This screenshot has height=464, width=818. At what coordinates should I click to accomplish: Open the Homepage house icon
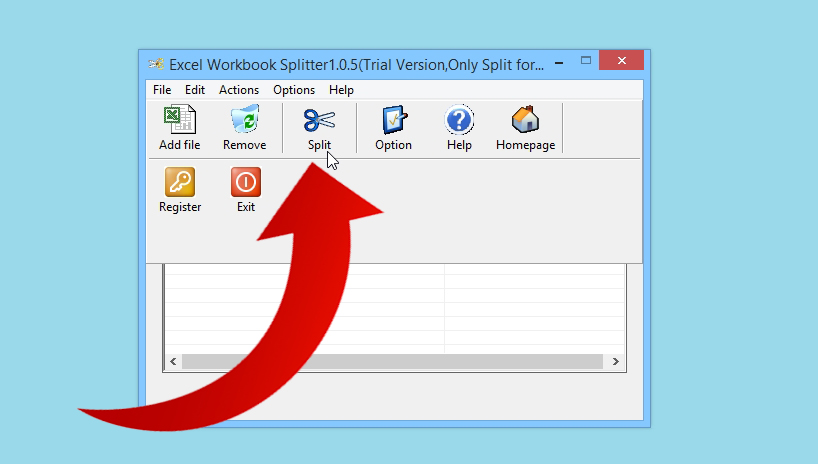pyautogui.click(x=525, y=120)
